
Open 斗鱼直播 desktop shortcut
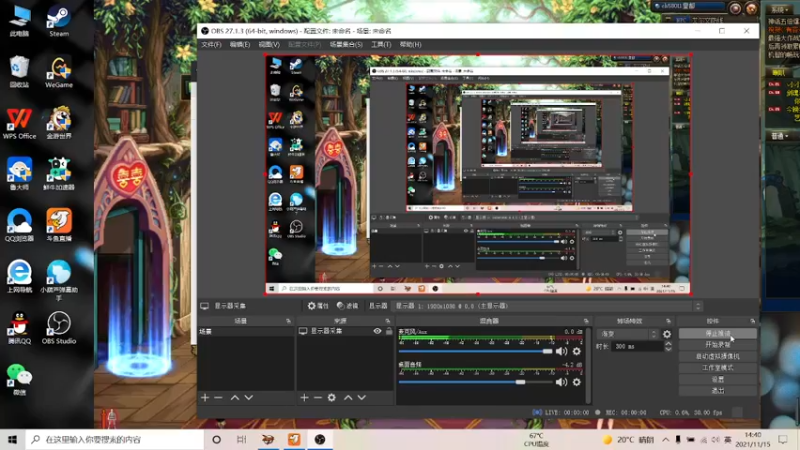pos(59,226)
